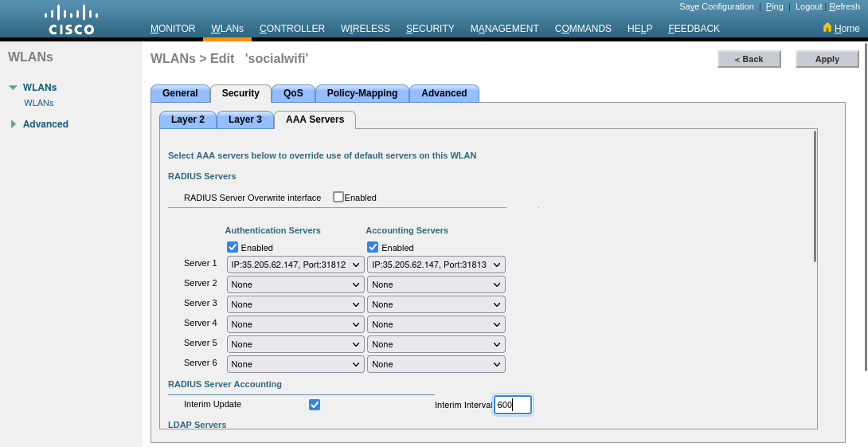
Task: Click the inner panel vertical scrollbar
Action: coord(815,196)
